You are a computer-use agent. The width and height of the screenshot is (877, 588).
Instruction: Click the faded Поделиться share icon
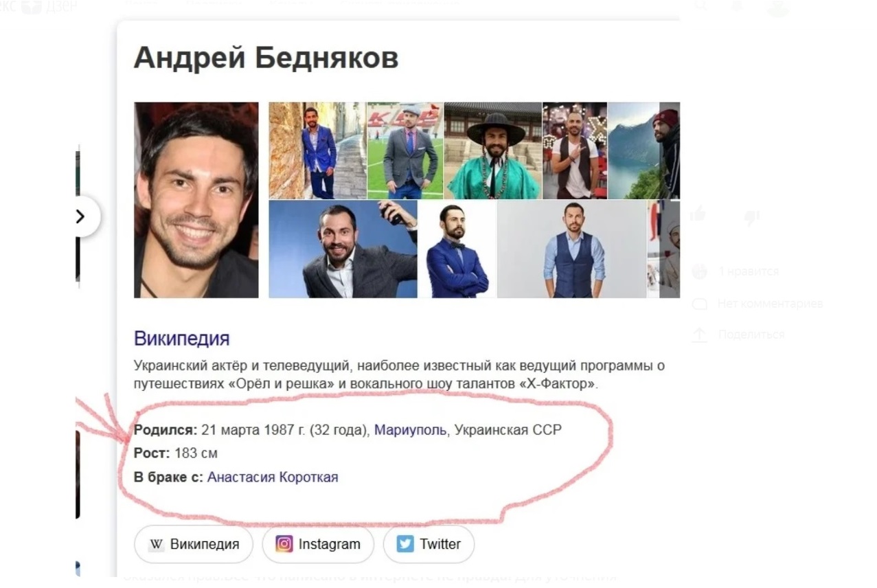pyautogui.click(x=699, y=335)
